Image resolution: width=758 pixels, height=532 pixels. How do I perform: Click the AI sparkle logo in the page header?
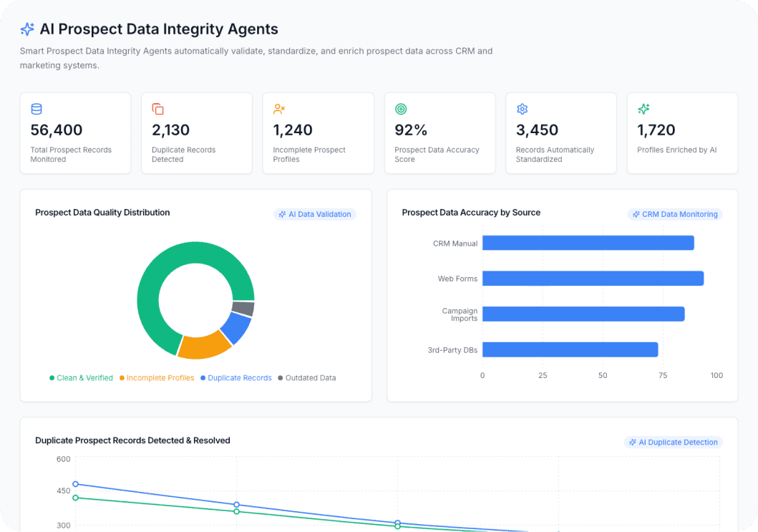[26, 29]
